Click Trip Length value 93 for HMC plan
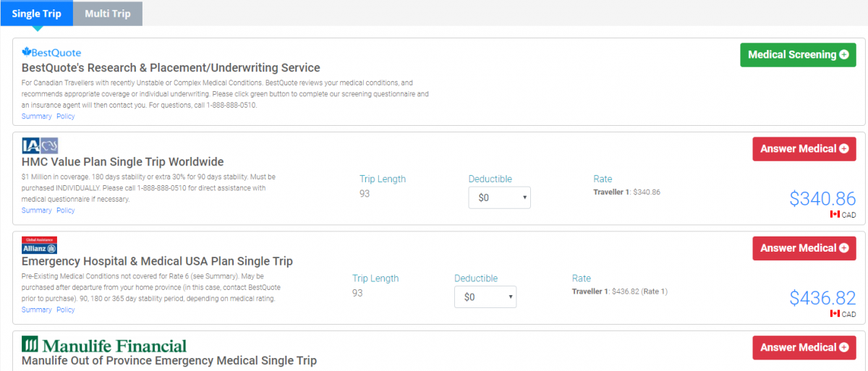This screenshot has width=868, height=371. pos(365,194)
